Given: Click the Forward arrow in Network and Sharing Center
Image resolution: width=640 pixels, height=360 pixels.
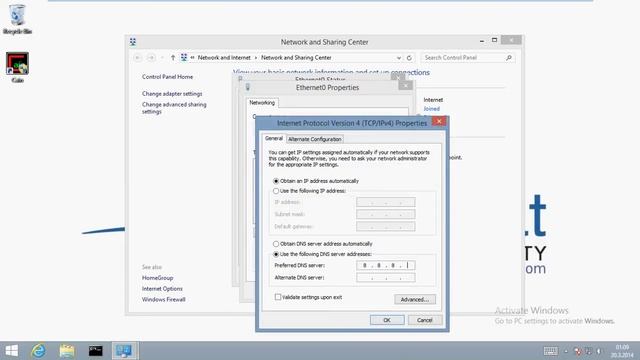Looking at the screenshot, I should pos(151,58).
